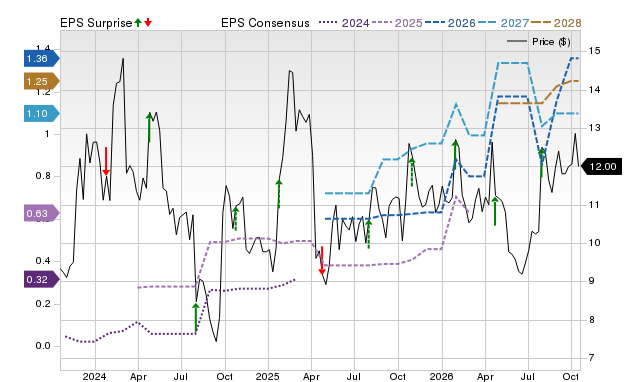Click the 1.10 light blue value tag
The height and width of the screenshot is (382, 640).
pos(42,113)
